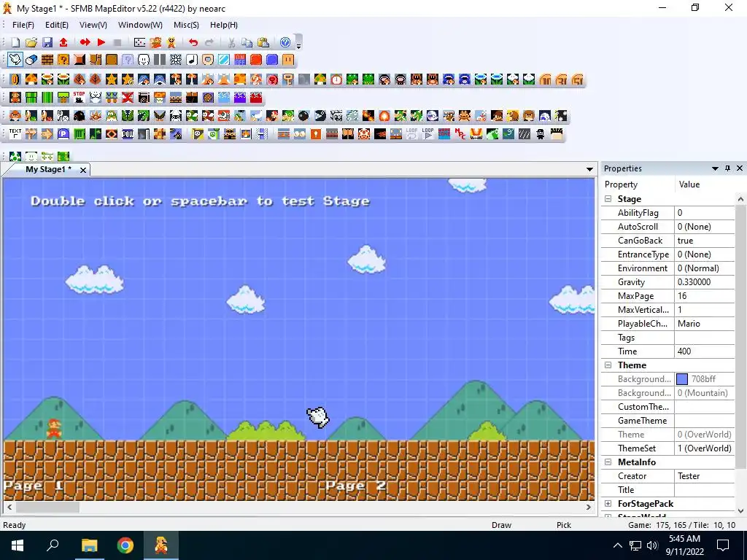
Task: Click the red play test button
Action: [101, 42]
